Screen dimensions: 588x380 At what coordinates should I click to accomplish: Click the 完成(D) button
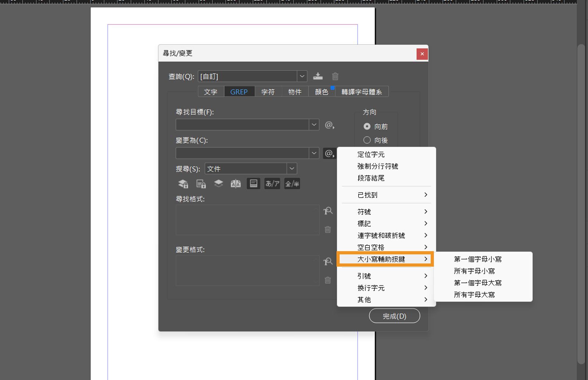tap(394, 316)
